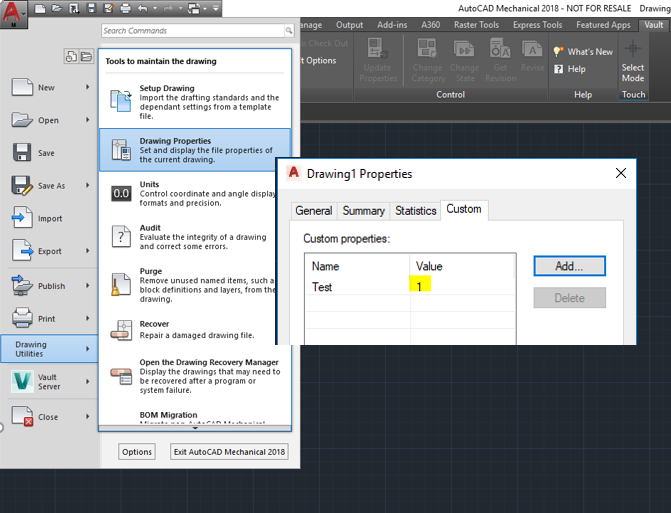Click Exit AutoCAD Mechanical 2018 button
The height and width of the screenshot is (513, 671).
pos(229,452)
